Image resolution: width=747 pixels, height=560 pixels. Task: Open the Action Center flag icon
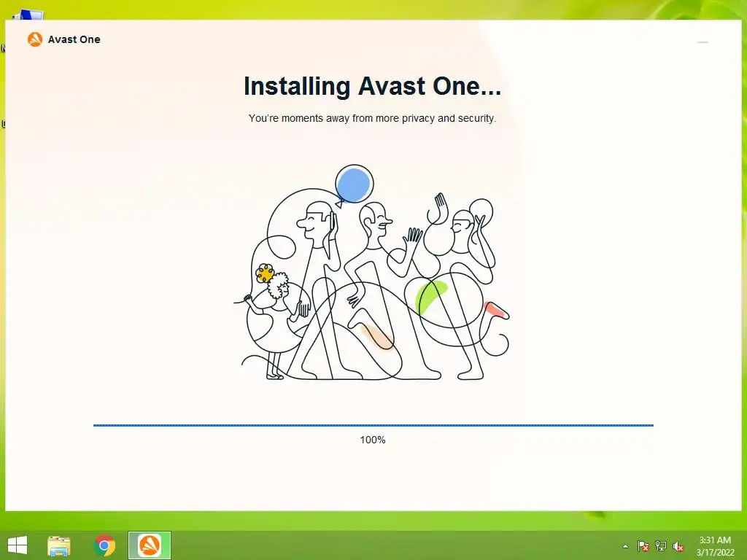643,546
